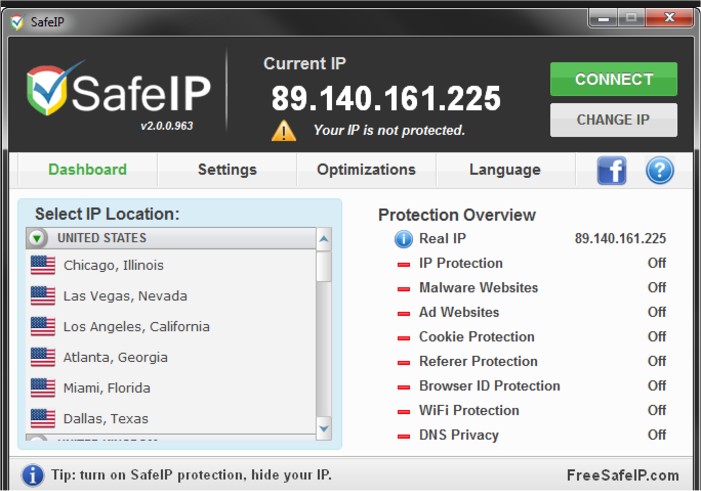
Task: Click the US flag beside Las Vegas, Nevada
Action: click(x=43, y=296)
